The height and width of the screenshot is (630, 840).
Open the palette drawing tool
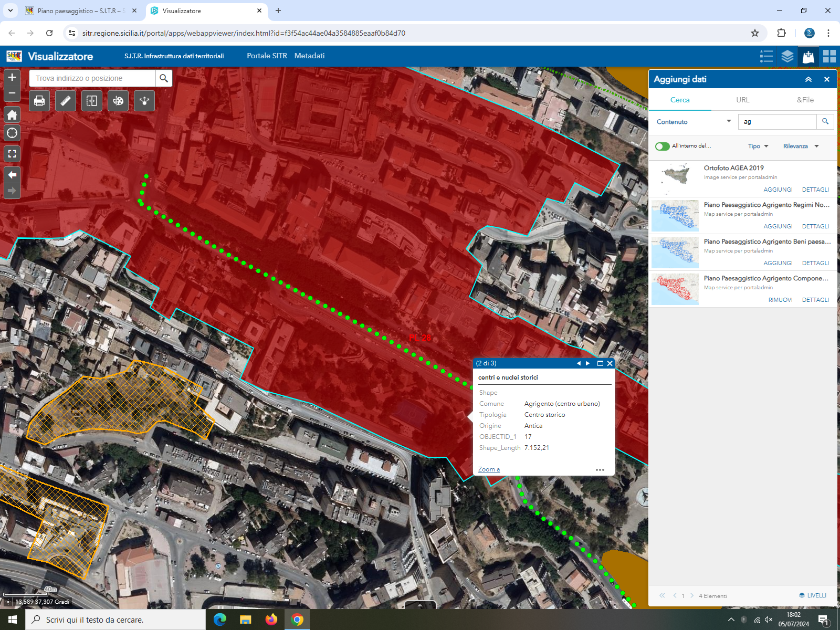pyautogui.click(x=118, y=101)
